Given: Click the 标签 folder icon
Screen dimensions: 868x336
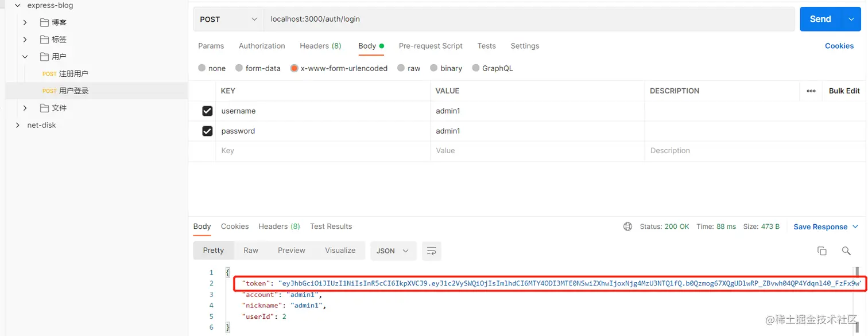Looking at the screenshot, I should click(44, 40).
